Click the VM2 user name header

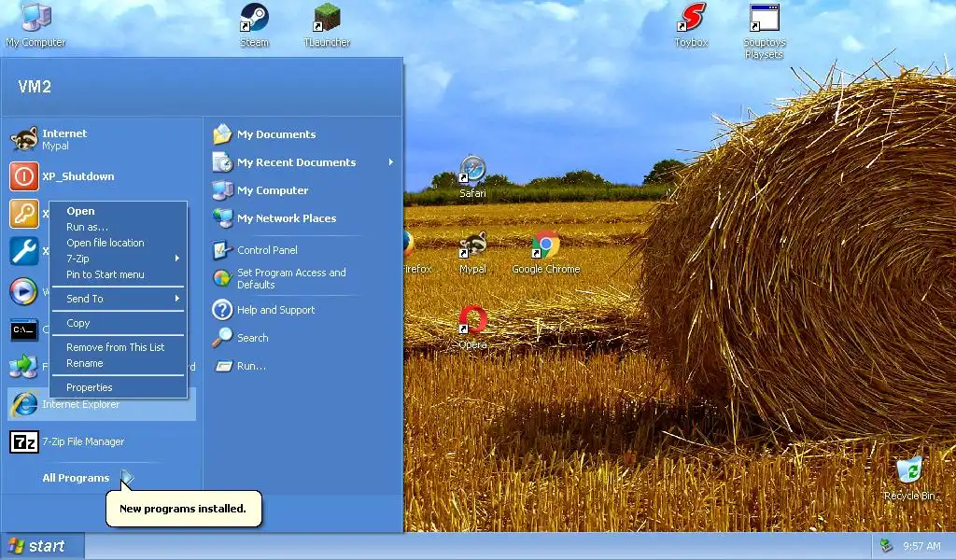click(x=35, y=87)
